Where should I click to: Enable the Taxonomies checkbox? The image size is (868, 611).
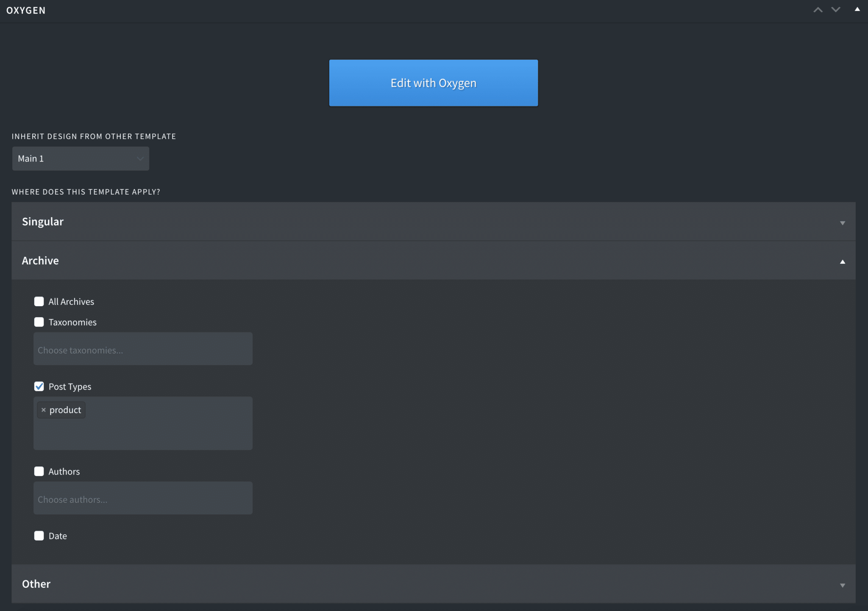point(39,322)
